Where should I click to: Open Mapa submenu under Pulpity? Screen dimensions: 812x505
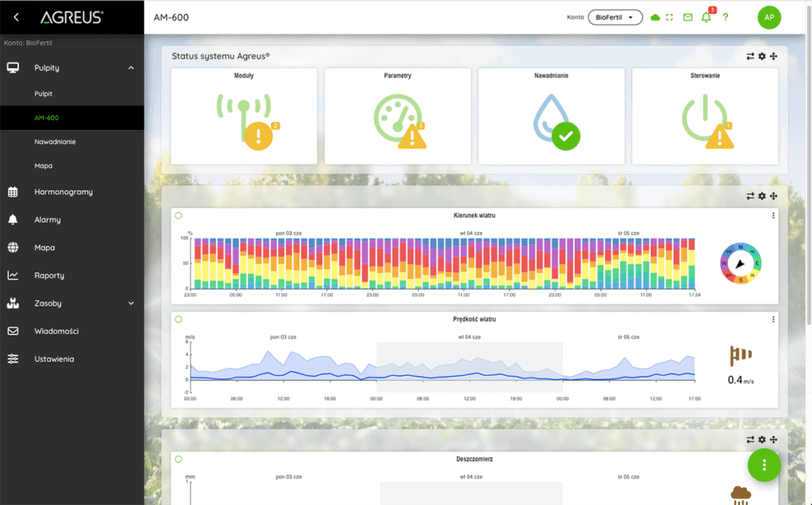click(44, 166)
